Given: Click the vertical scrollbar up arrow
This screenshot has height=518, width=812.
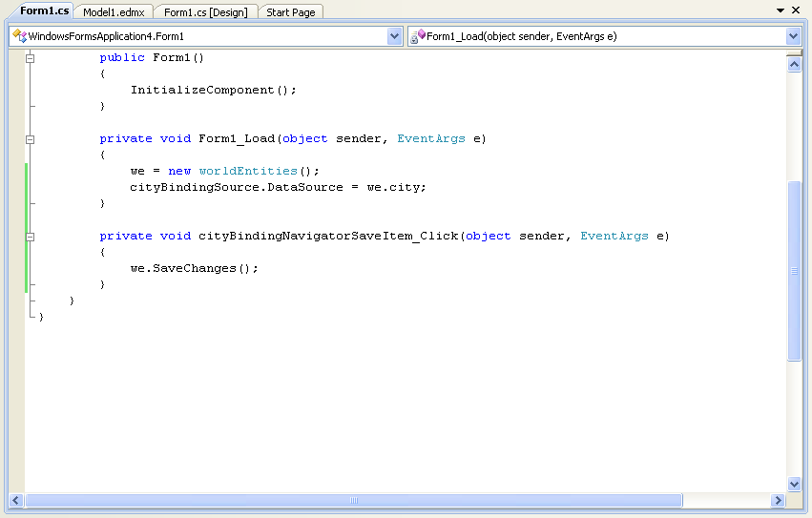Looking at the screenshot, I should point(794,64).
